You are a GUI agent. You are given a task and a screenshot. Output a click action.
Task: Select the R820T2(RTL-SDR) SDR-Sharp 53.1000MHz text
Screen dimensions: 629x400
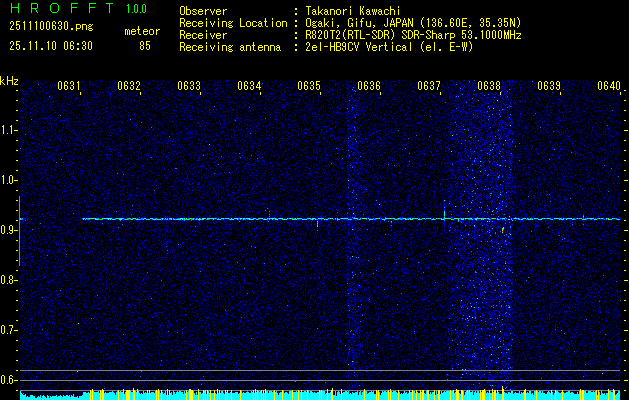point(413,35)
